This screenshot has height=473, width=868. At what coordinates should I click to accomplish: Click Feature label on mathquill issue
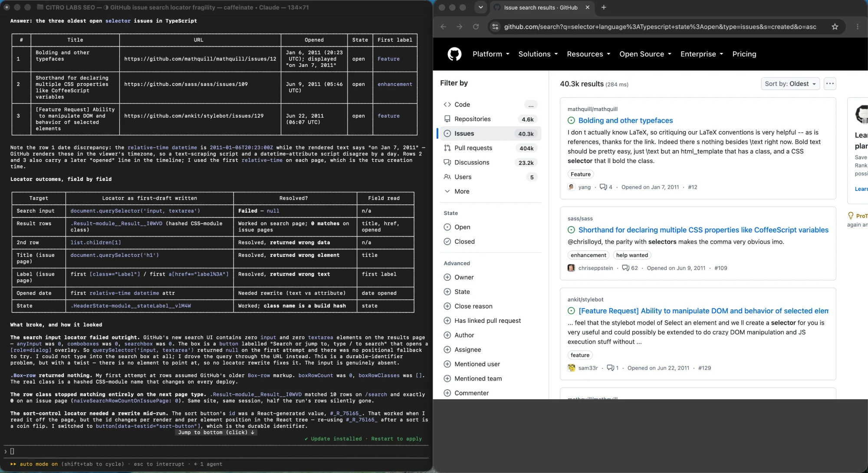(x=581, y=174)
